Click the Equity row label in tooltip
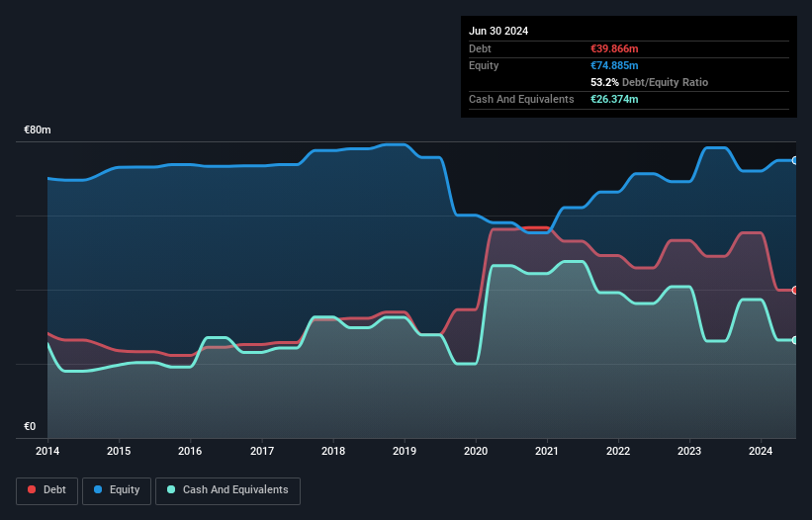 pos(484,65)
